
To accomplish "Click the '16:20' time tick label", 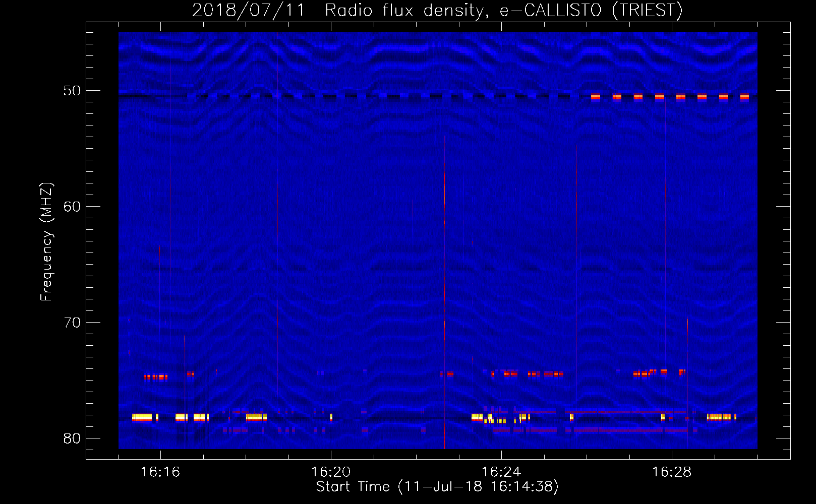I will pyautogui.click(x=331, y=472).
